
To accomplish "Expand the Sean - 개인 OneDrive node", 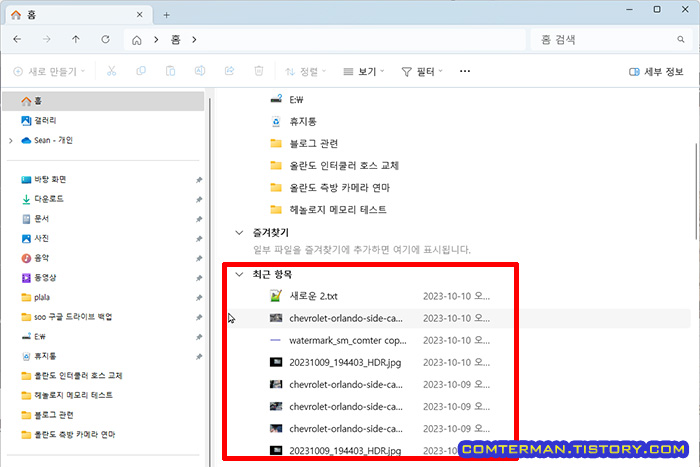I will 11,141.
